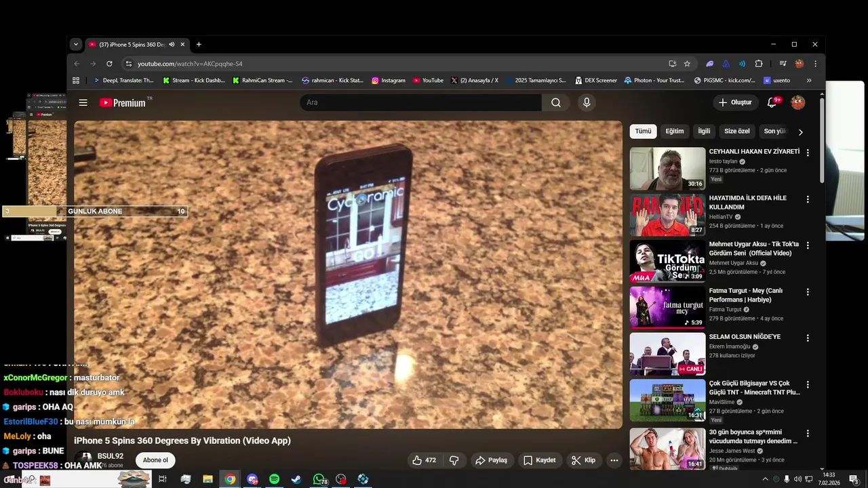The width and height of the screenshot is (868, 488).
Task: Open Chrome extensions puzzle menu
Action: pyautogui.click(x=759, y=64)
